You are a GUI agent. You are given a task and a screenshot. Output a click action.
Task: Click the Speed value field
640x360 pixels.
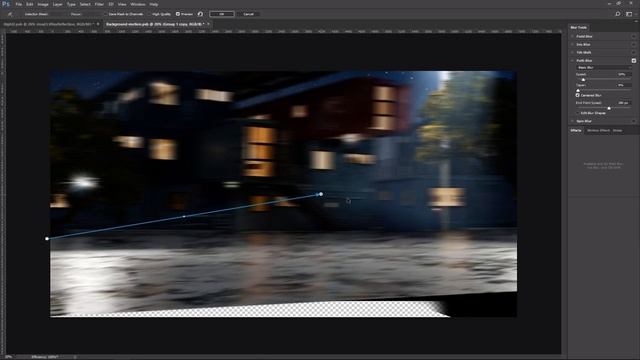(x=624, y=74)
